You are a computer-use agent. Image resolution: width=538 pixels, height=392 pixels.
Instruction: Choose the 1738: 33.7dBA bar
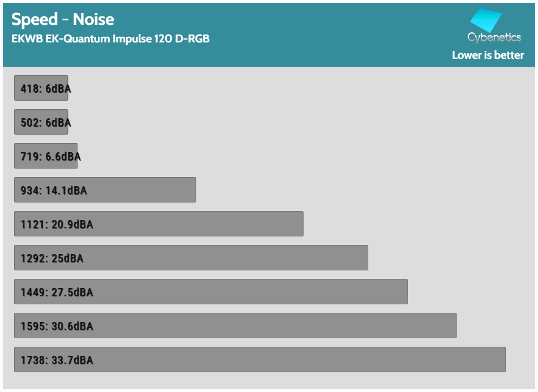point(260,360)
